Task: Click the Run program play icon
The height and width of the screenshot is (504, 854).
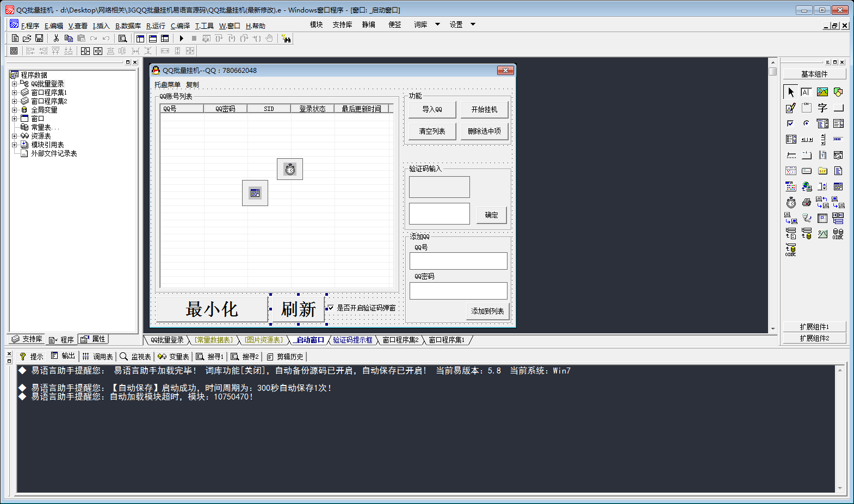Action: coord(182,39)
